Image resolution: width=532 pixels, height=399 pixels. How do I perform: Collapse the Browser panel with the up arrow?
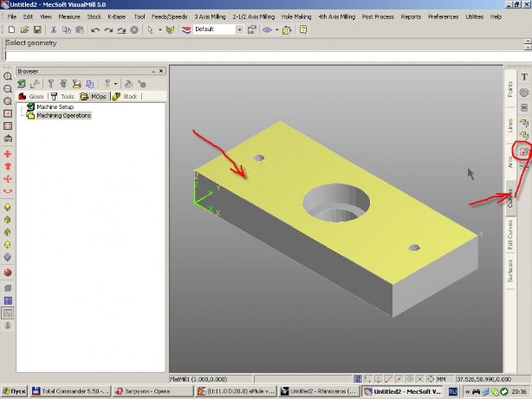153,71
